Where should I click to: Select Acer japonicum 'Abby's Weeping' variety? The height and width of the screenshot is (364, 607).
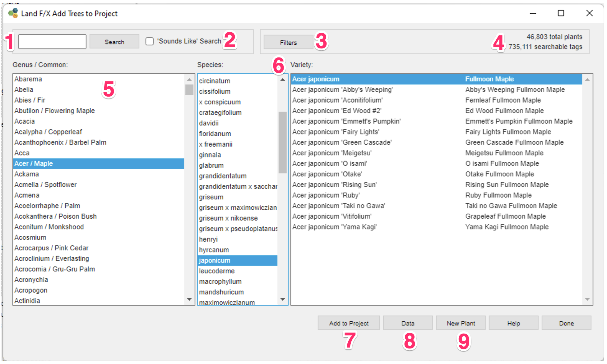tap(436, 90)
